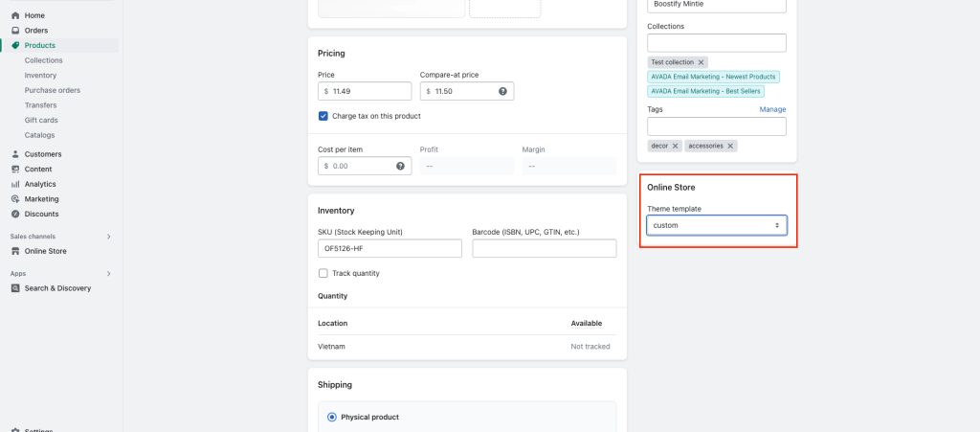Click the Search & Discovery app link
This screenshot has width=980, height=432.
tap(57, 289)
